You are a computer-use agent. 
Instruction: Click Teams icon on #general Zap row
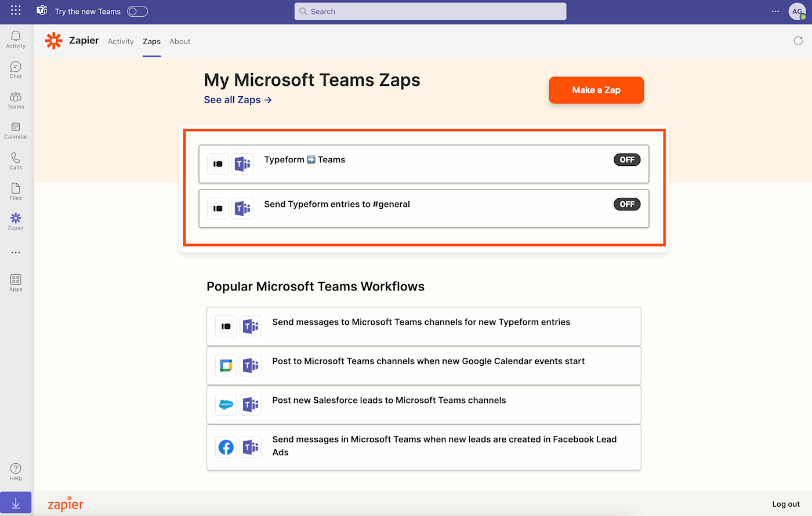point(242,209)
